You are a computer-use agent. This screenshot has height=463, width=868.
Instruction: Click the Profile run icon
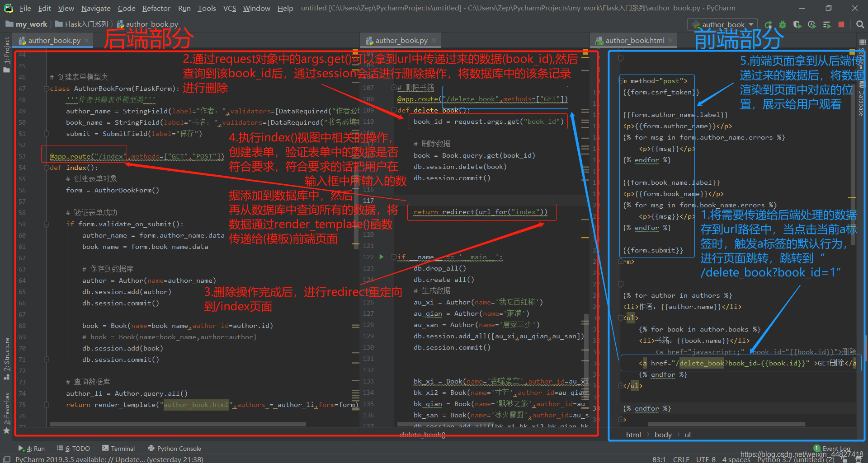pyautogui.click(x=812, y=24)
